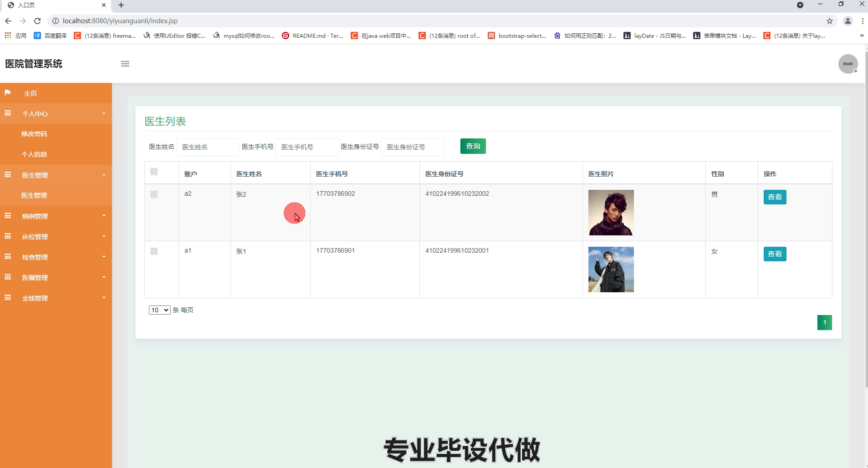The width and height of the screenshot is (868, 468).
Task: Collapse the 医生管理 parent menu arrow
Action: click(x=104, y=175)
